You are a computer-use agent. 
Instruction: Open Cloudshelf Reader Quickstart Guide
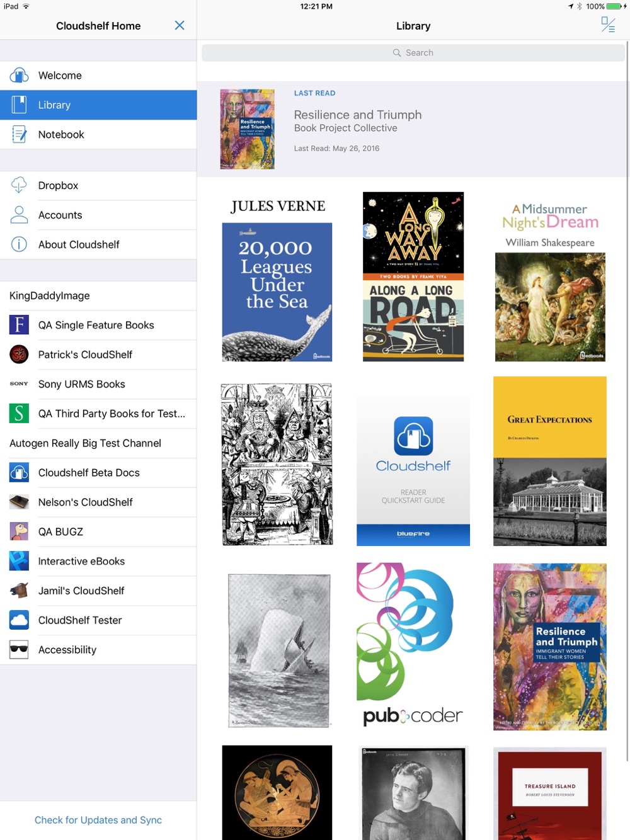pos(413,471)
